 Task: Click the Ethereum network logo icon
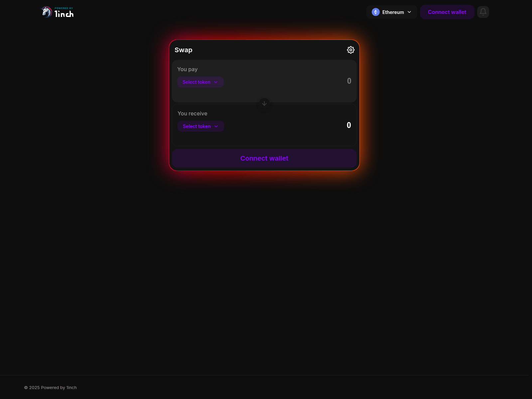(375, 12)
